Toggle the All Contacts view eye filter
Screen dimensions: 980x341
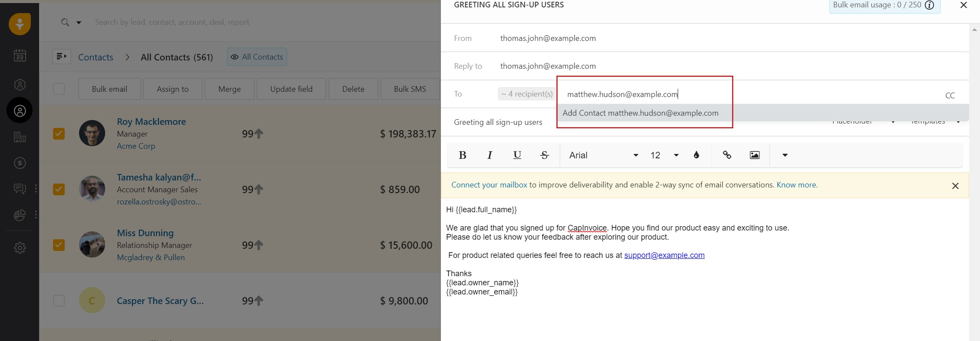coord(257,57)
